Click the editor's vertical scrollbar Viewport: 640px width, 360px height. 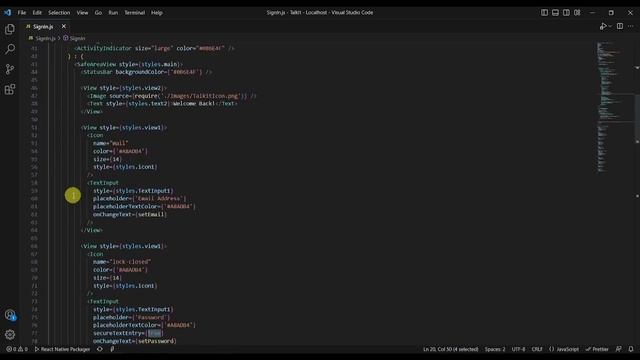[x=637, y=118]
